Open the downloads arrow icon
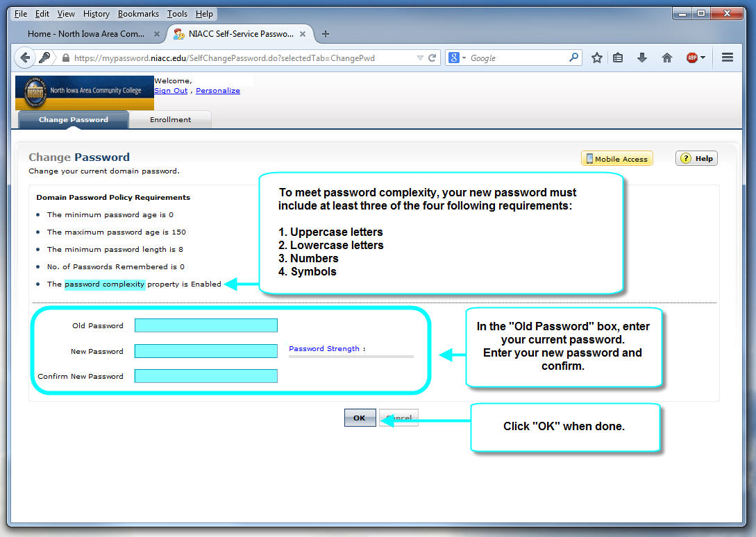Viewport: 756px width, 537px height. [642, 58]
